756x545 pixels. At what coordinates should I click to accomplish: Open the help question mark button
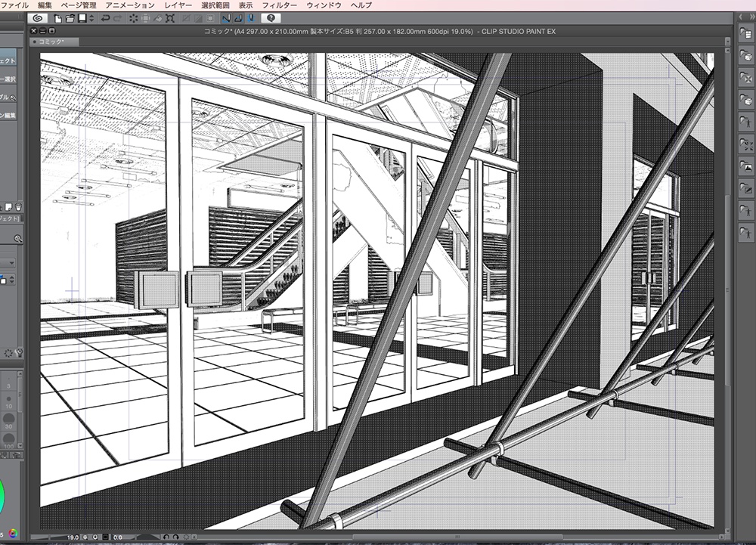click(271, 18)
